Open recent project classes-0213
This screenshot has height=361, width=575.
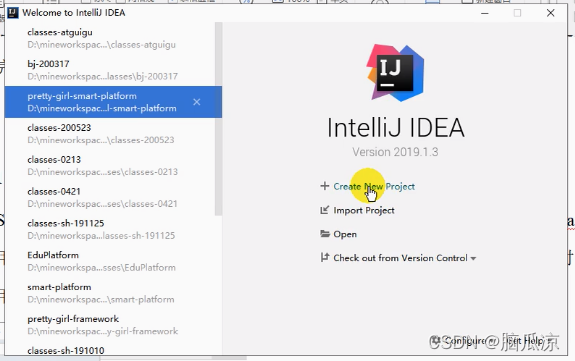pos(110,166)
